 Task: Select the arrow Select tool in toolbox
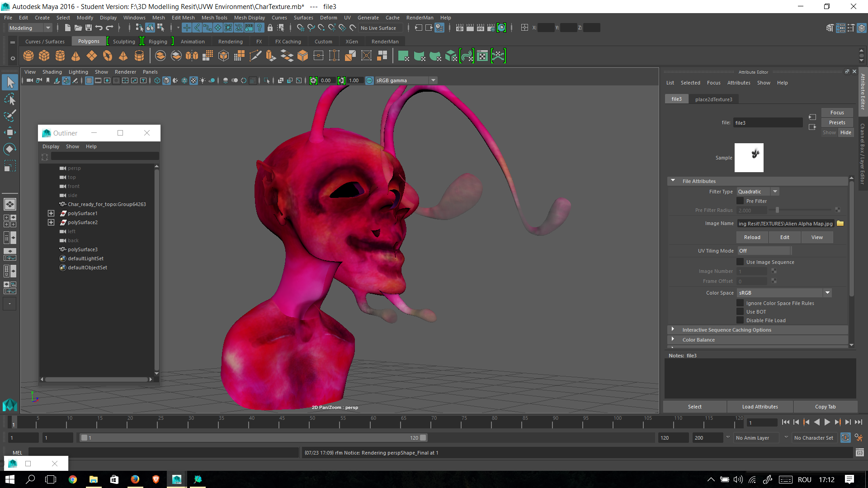click(10, 82)
